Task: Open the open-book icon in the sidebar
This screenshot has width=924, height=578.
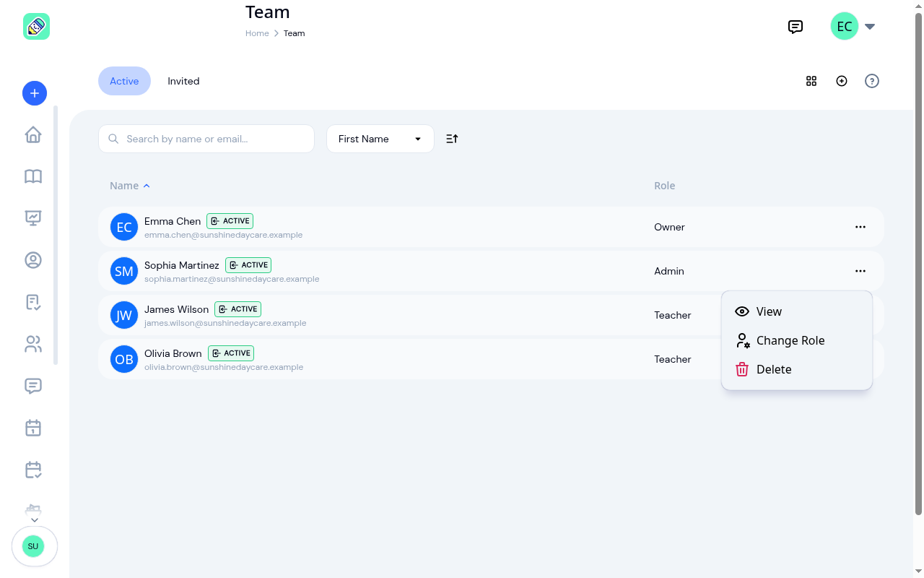Action: pos(33,176)
